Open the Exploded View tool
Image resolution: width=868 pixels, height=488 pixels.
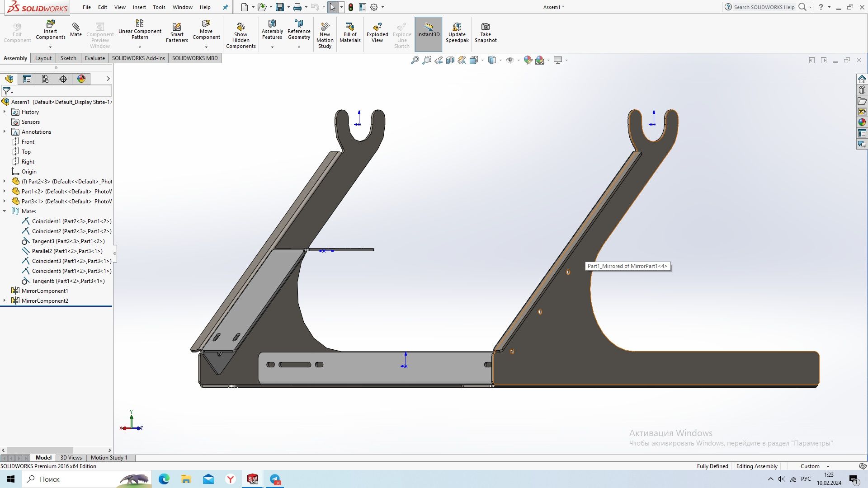click(x=377, y=33)
